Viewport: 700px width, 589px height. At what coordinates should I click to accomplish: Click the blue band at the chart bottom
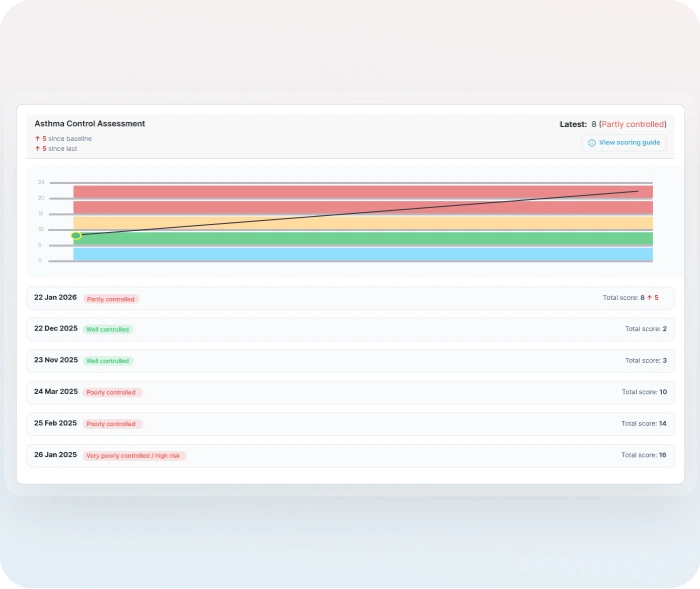click(x=362, y=255)
